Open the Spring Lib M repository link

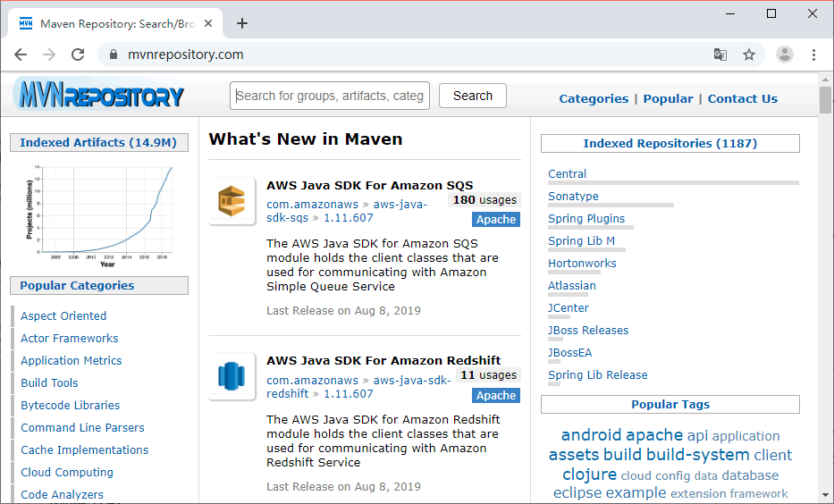(x=581, y=241)
